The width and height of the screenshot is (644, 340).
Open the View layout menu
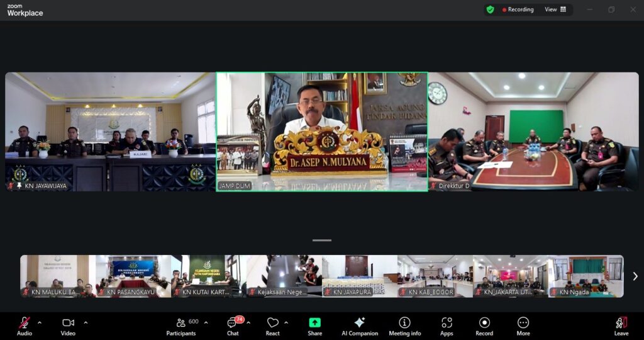[555, 9]
